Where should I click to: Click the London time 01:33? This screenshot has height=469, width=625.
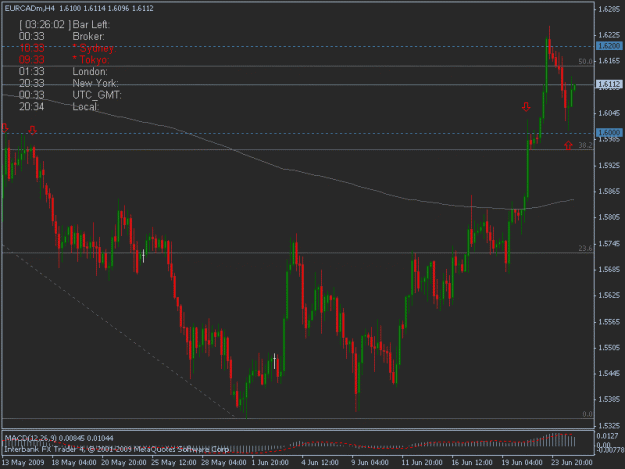(31, 72)
